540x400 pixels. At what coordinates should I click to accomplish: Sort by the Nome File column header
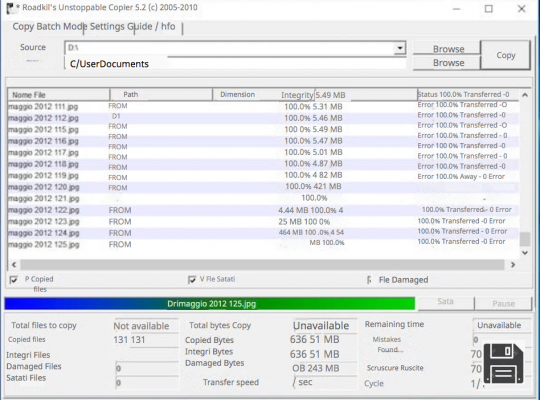pos(58,95)
